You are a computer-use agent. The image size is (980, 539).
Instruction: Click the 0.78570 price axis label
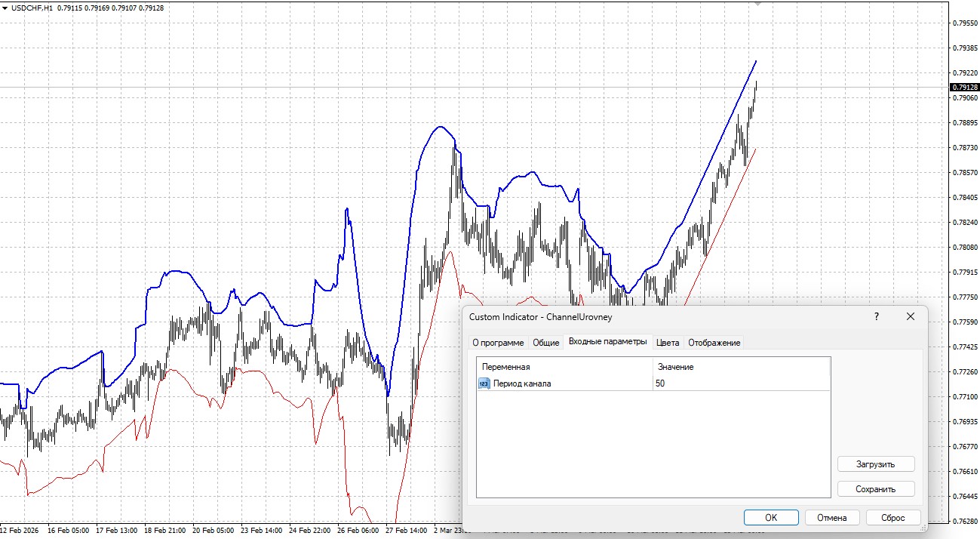coord(965,173)
